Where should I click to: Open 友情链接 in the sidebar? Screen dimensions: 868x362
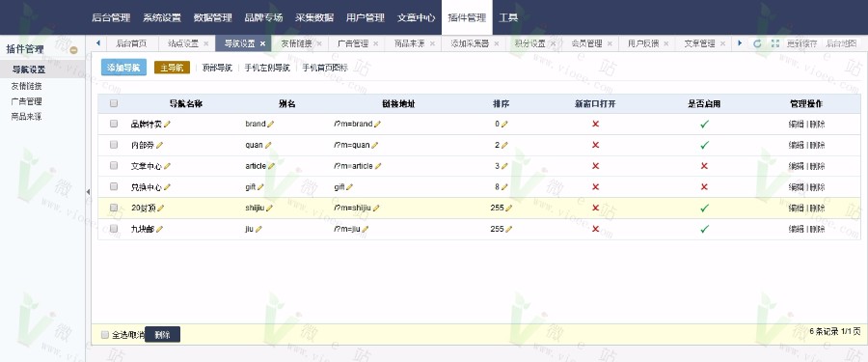27,86
